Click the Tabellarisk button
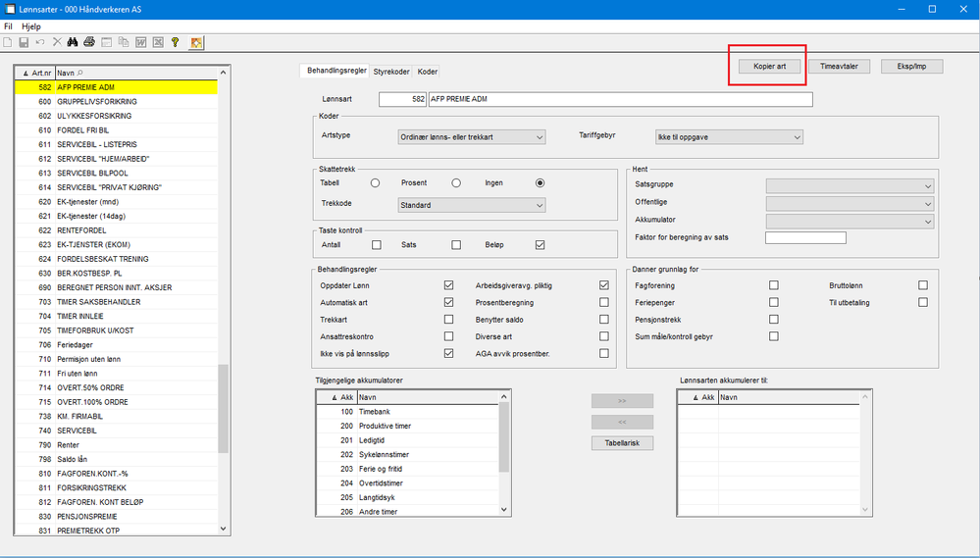 pos(623,443)
